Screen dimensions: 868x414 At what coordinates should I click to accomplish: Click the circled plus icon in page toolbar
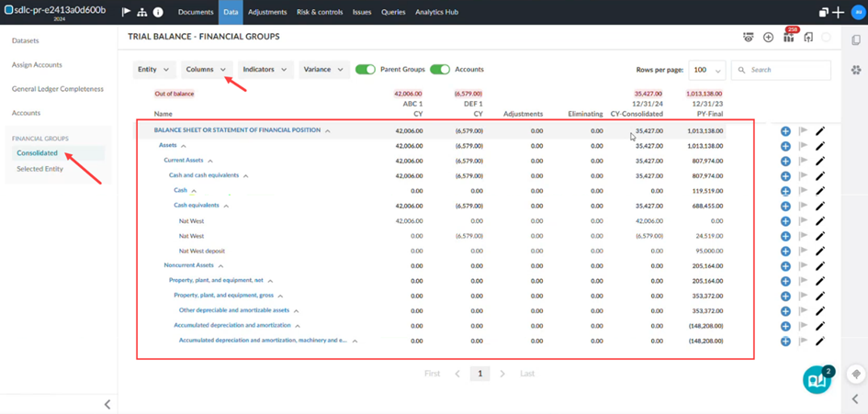(768, 38)
